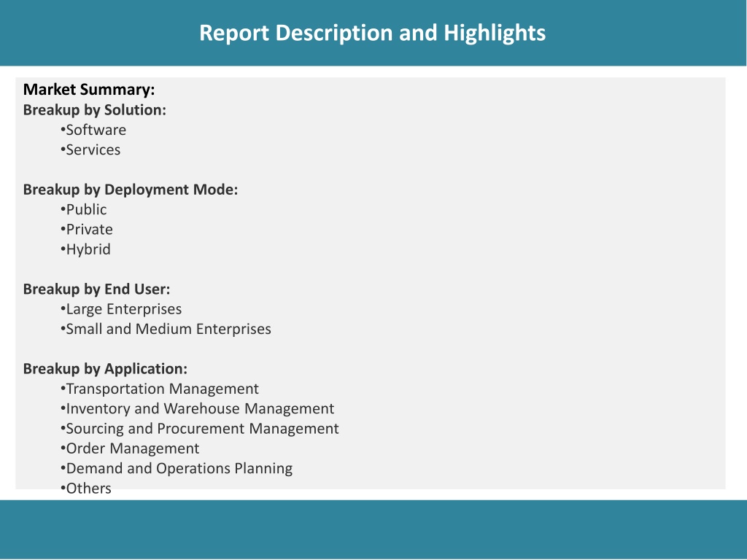Click the 'Breakup by Application:' heading

105,368
